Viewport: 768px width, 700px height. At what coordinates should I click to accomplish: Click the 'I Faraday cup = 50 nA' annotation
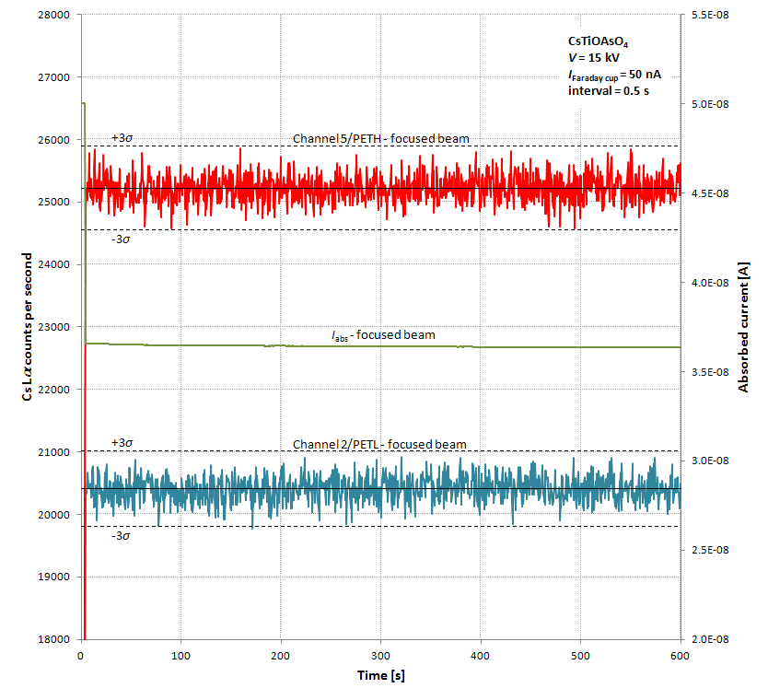[614, 75]
